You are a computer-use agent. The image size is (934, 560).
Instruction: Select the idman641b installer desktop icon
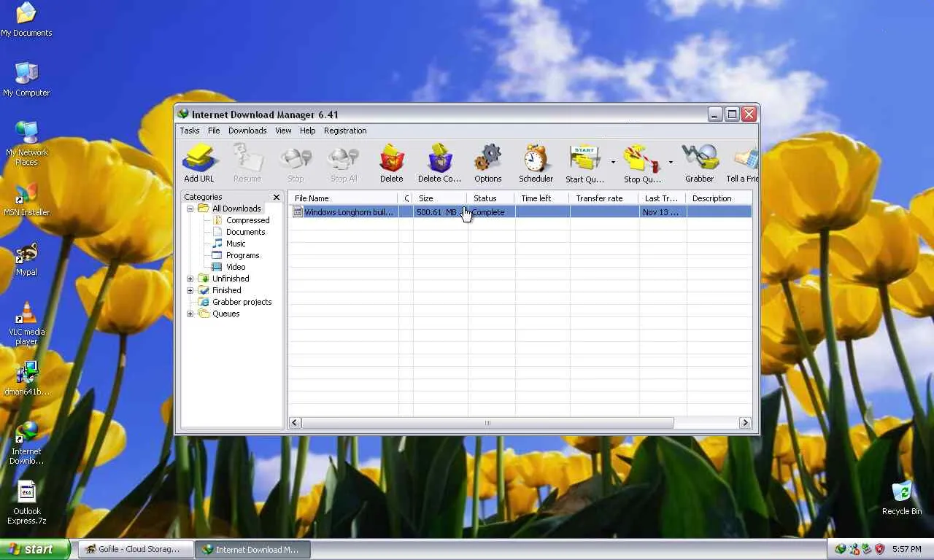coord(26,379)
